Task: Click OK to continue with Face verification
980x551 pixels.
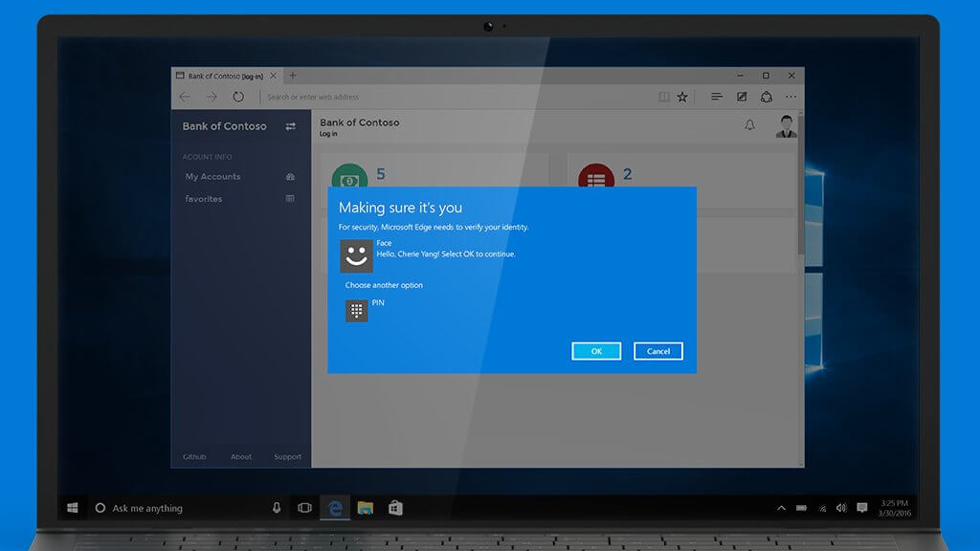Action: coord(595,351)
